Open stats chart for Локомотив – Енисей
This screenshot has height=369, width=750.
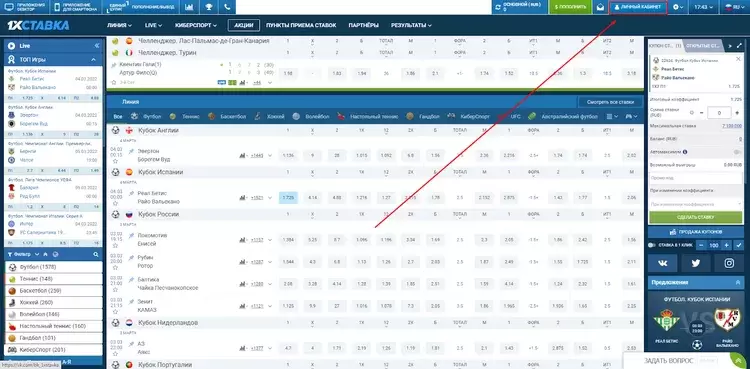pyautogui.click(x=242, y=239)
